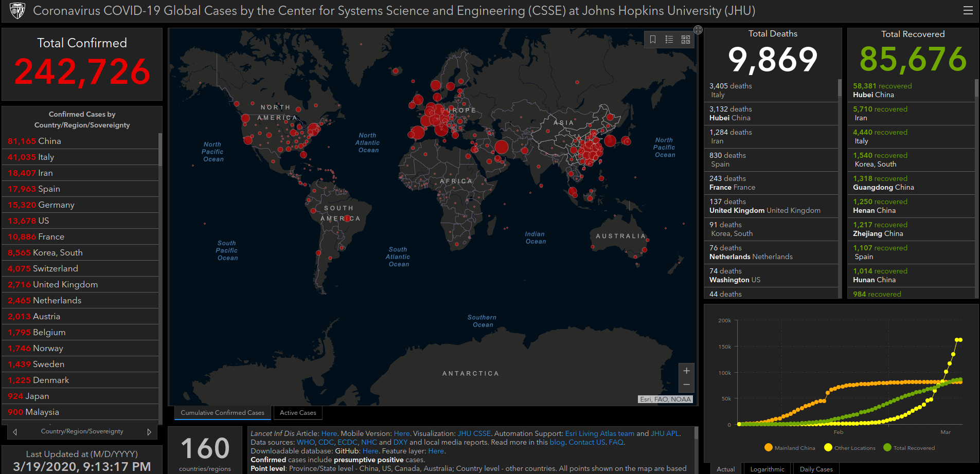Open the DXY data source link
Viewport: 980px width, 474px height.
400,442
